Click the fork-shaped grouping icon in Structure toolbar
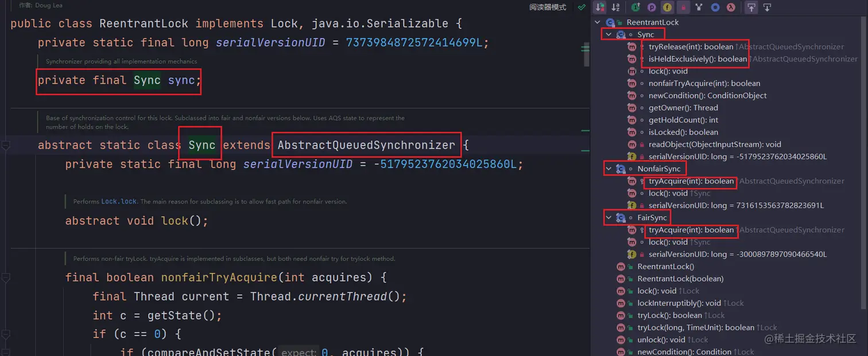 tap(699, 7)
